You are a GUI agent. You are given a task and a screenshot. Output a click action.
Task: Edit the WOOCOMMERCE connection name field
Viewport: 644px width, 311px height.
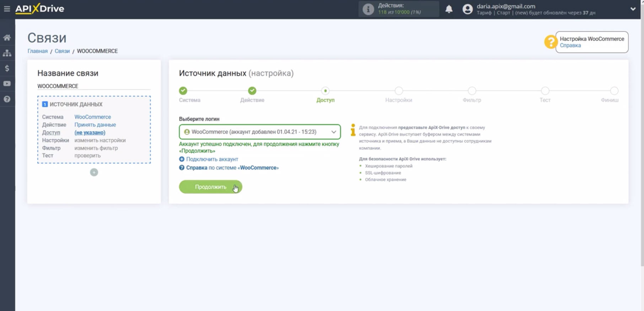point(94,86)
